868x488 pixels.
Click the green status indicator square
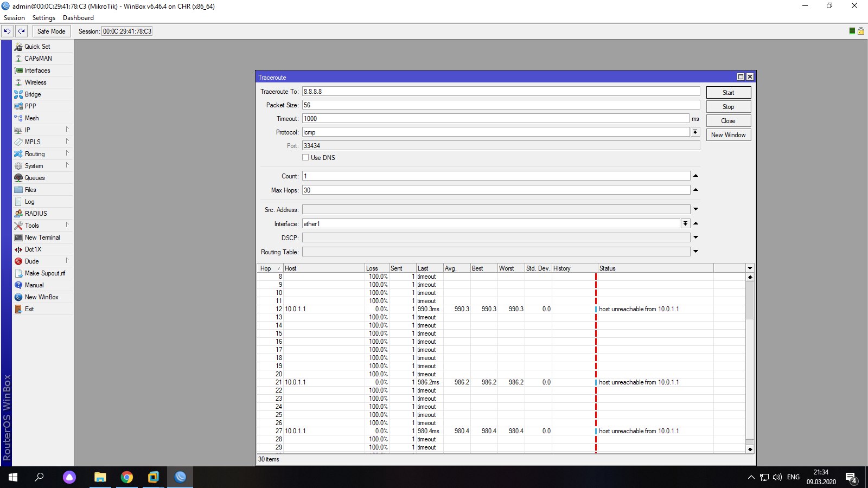(852, 31)
